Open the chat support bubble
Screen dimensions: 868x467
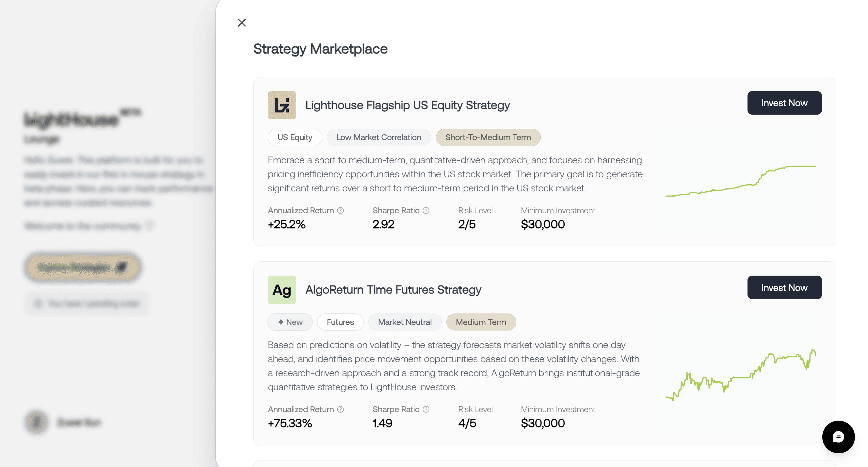pyautogui.click(x=838, y=437)
